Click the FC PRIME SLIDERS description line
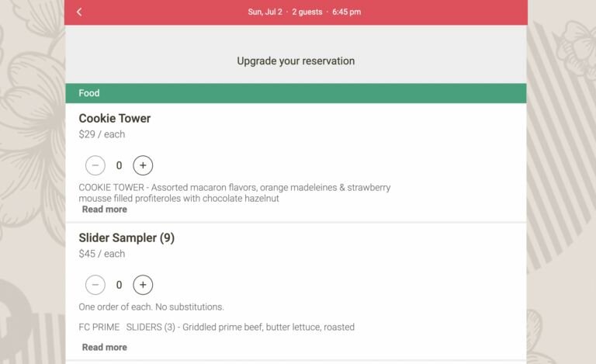 (217, 327)
